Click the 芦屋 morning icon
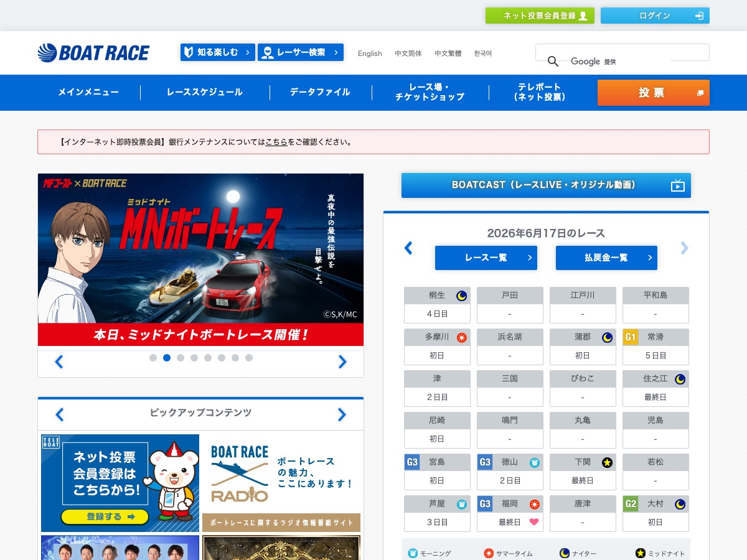 [x=462, y=504]
